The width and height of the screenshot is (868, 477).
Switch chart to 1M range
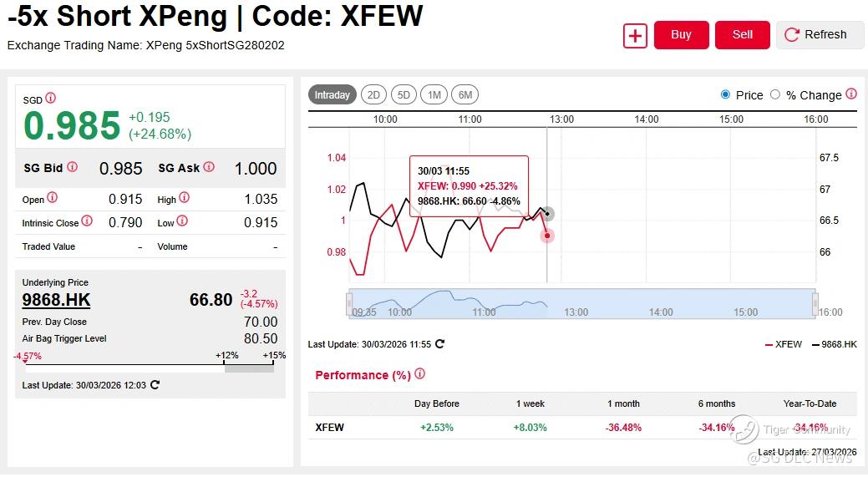click(434, 94)
